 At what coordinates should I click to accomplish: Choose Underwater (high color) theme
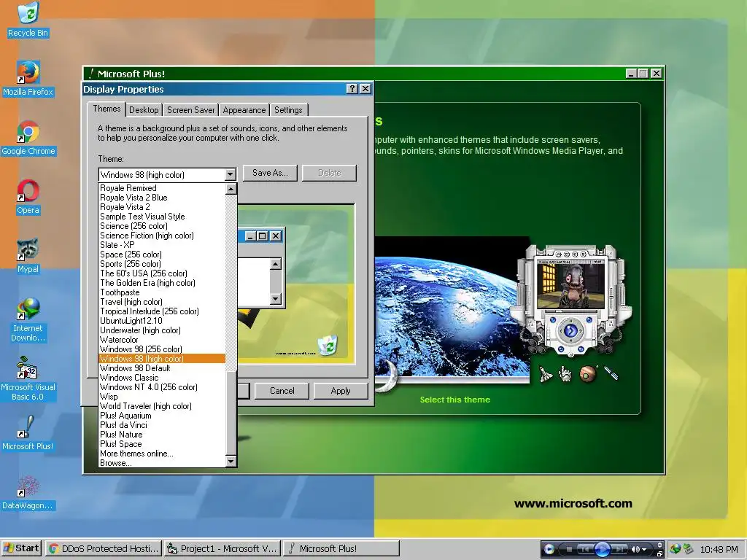(162, 330)
